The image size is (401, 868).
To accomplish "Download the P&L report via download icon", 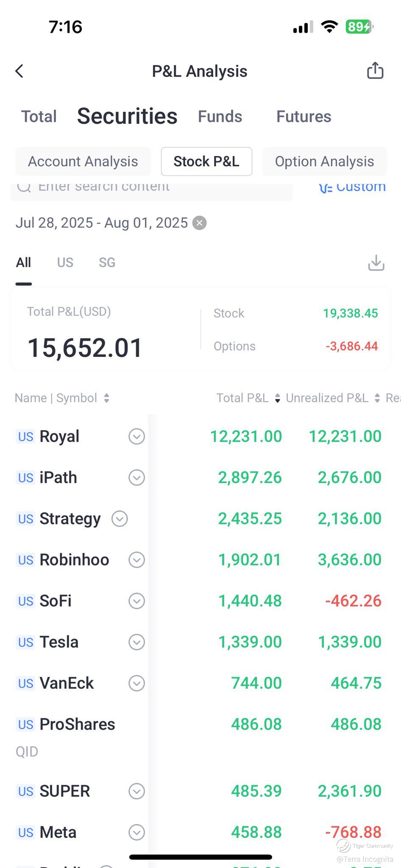I will (x=376, y=263).
